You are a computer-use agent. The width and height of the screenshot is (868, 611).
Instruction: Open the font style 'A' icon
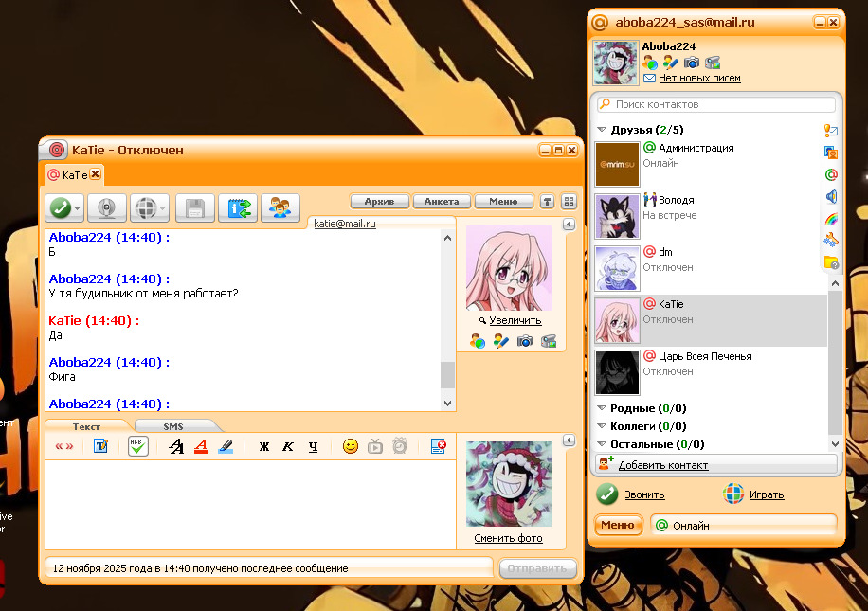point(176,446)
